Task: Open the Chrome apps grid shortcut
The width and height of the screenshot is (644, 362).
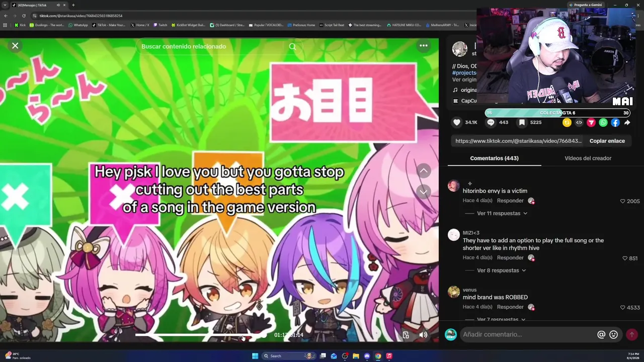Action: tap(6, 25)
